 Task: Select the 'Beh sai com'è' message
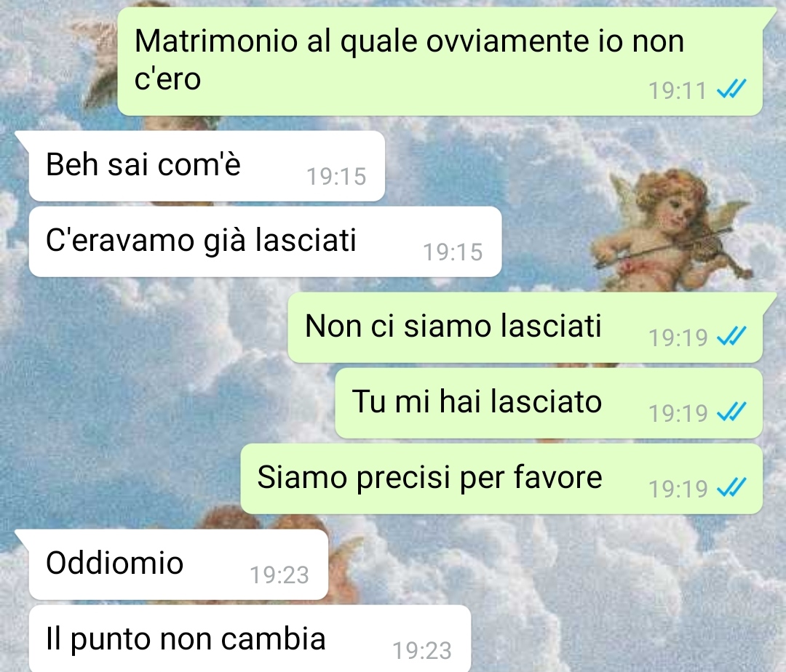click(x=207, y=166)
